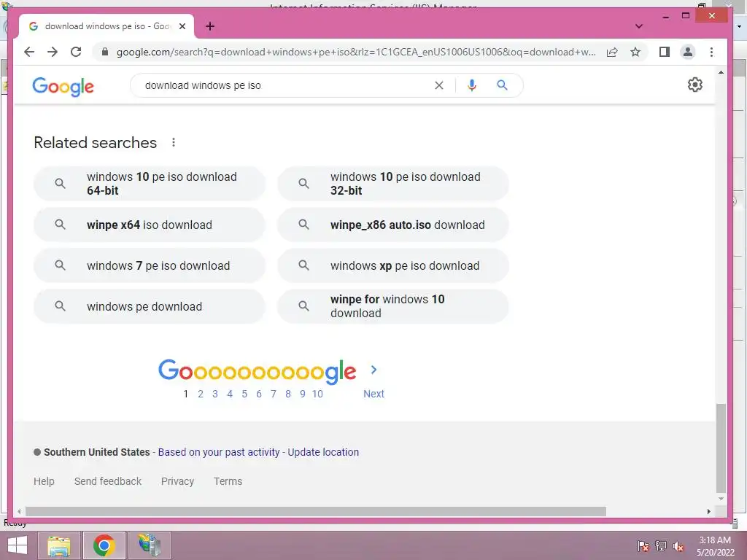Search 'windows 7 pe iso download'
The width and height of the screenshot is (747, 560).
[149, 265]
